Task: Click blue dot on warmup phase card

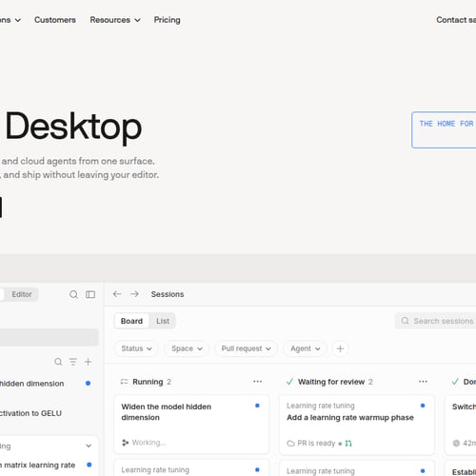Action: pos(423,406)
